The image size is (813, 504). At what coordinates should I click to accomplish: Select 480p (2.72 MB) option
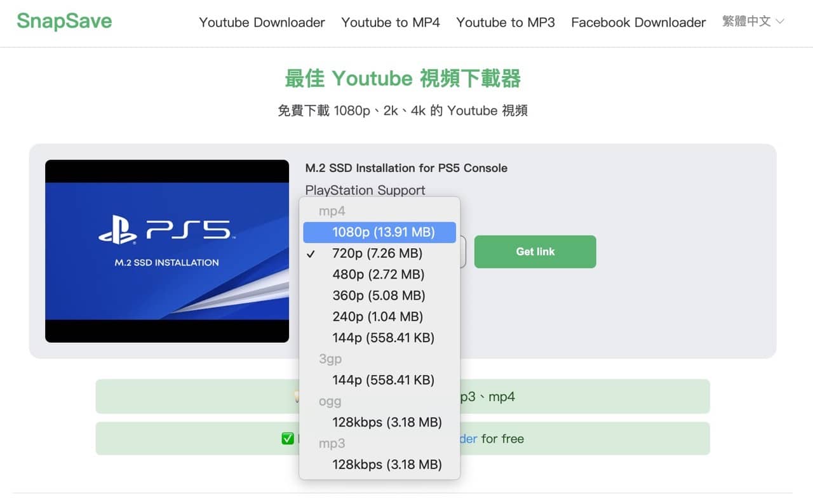coord(379,274)
